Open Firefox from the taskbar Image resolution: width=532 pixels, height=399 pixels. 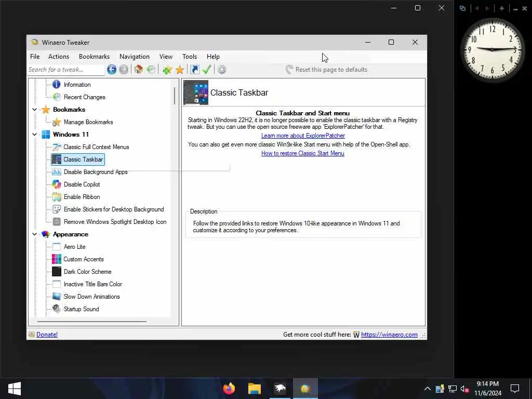[x=229, y=389]
